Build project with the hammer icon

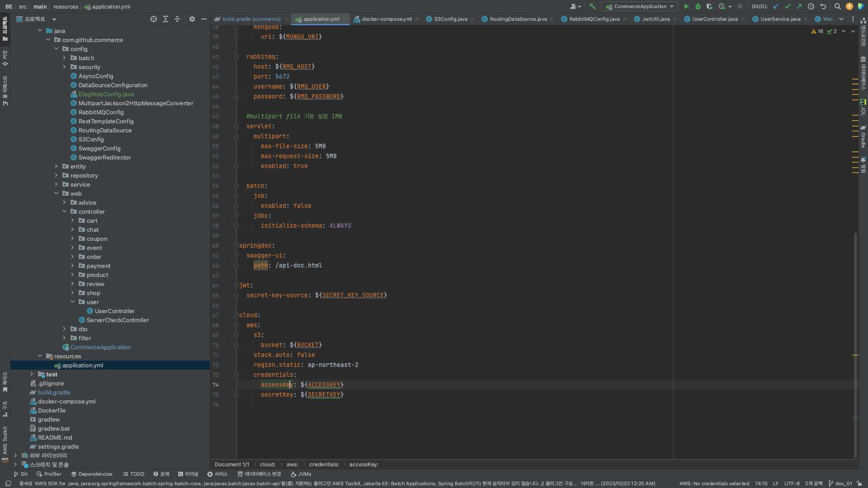pyautogui.click(x=592, y=6)
